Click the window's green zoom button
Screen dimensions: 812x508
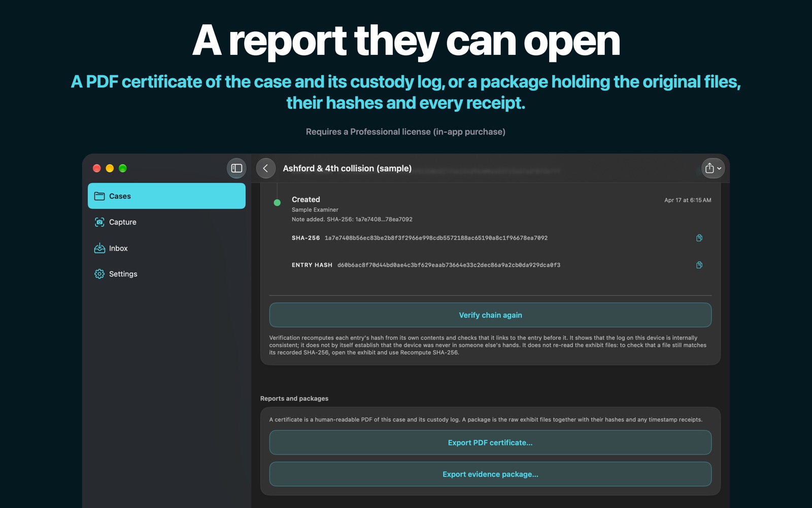pyautogui.click(x=123, y=168)
